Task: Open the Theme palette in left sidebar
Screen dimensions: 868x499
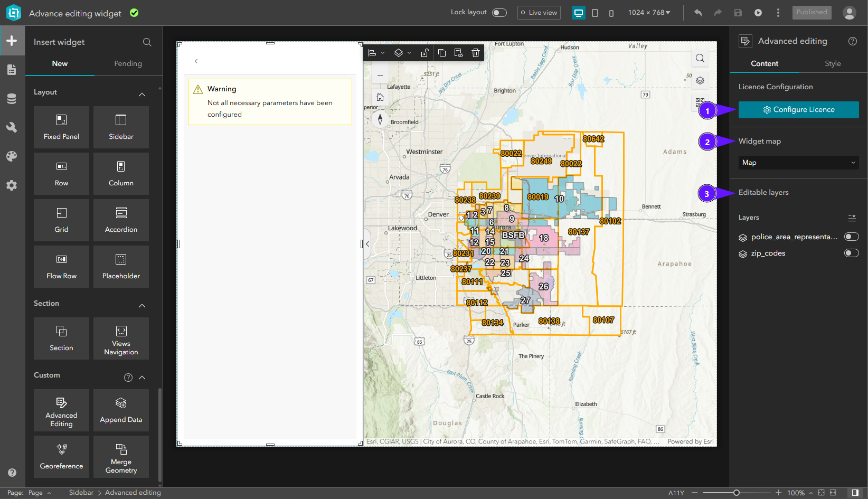Action: click(12, 156)
